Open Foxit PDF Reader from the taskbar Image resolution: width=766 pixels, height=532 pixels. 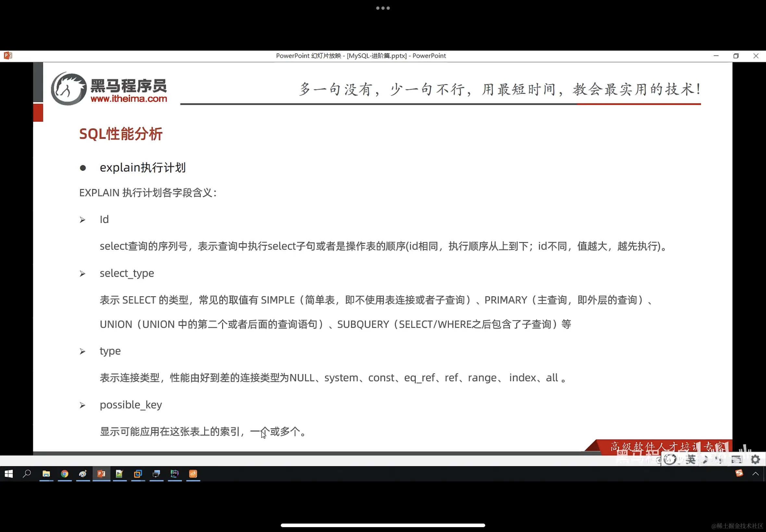click(x=193, y=474)
